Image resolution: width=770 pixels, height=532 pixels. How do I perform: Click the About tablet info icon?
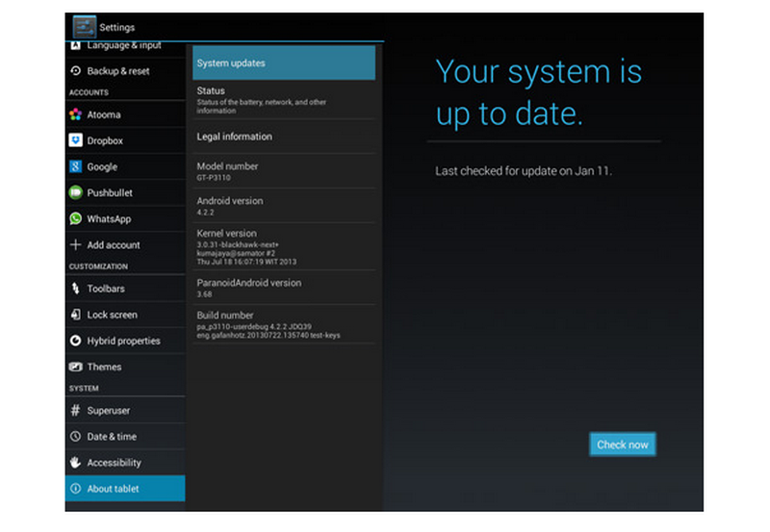[x=76, y=489]
